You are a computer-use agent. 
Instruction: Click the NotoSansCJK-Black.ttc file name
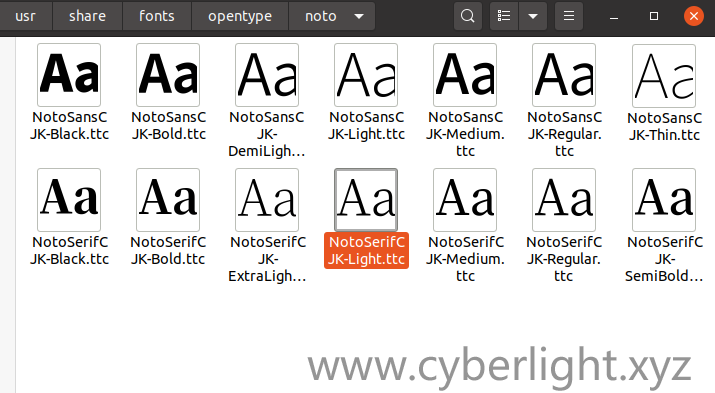pos(69,126)
